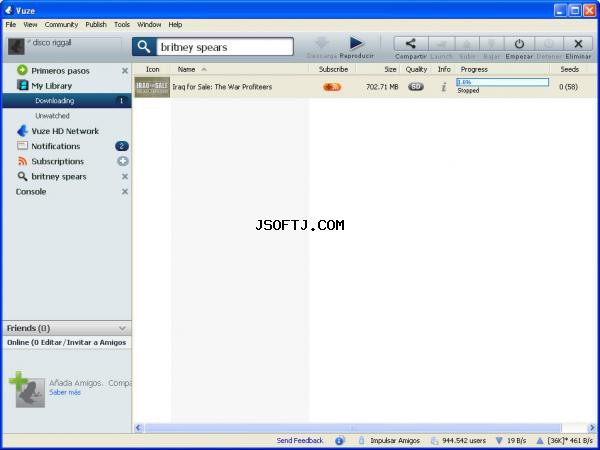Sort by the Size column header
The width and height of the screenshot is (600, 450).
click(390, 69)
